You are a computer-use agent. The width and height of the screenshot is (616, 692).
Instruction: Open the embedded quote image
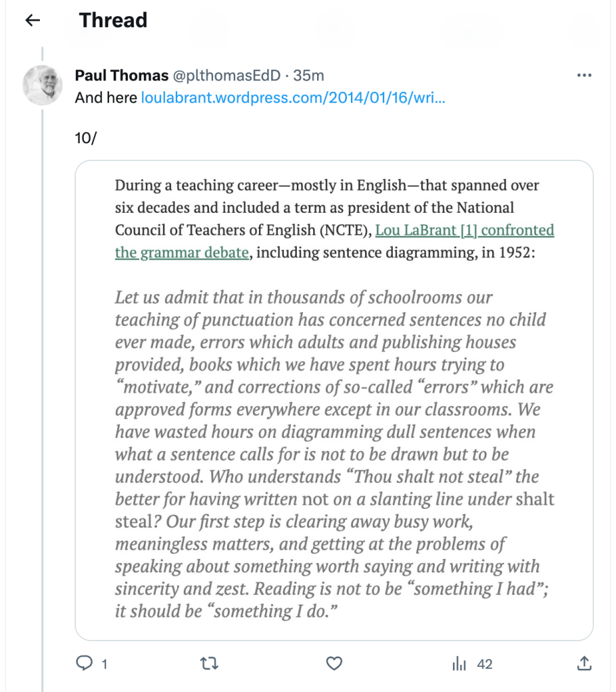pyautogui.click(x=333, y=400)
